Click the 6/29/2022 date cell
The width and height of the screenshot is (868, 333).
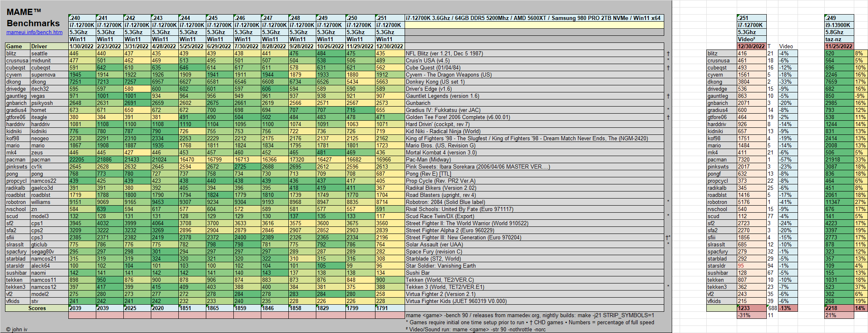[220, 46]
